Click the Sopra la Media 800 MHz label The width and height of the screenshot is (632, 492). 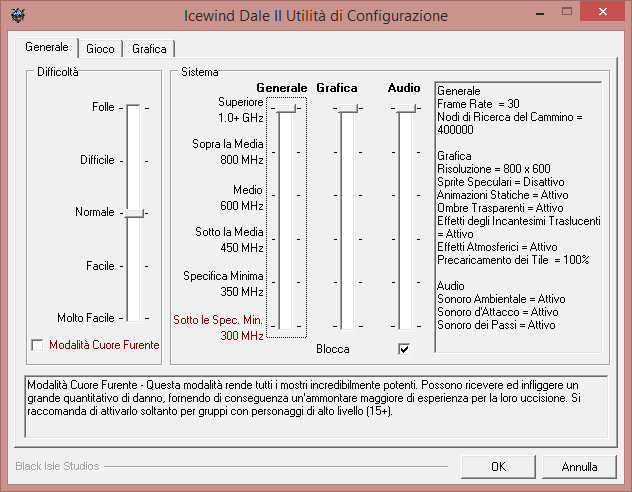click(x=228, y=152)
